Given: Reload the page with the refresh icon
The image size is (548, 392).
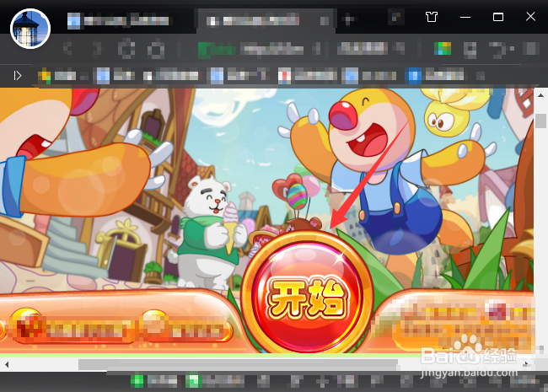Looking at the screenshot, I should pos(126,49).
